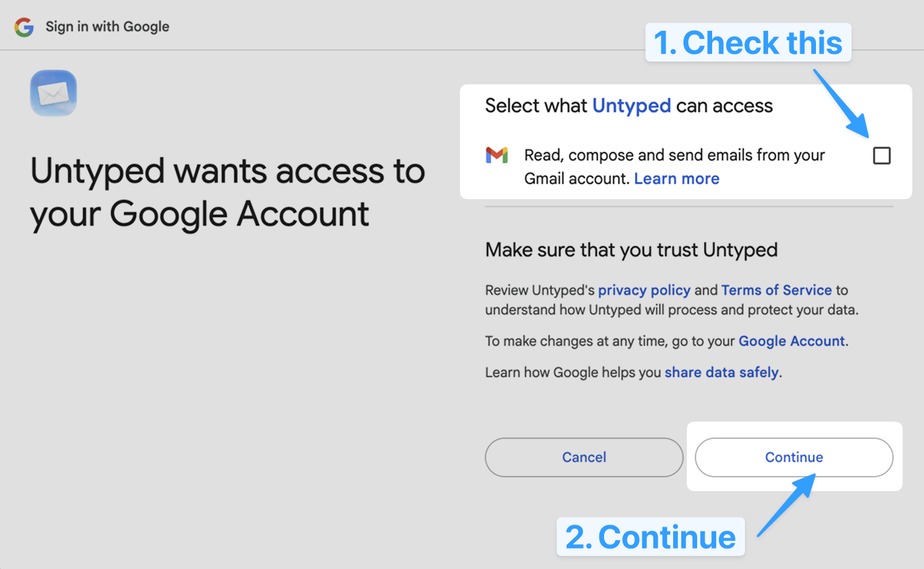The height and width of the screenshot is (569, 924).
Task: Click the Sign in with Google header
Action: [x=106, y=27]
